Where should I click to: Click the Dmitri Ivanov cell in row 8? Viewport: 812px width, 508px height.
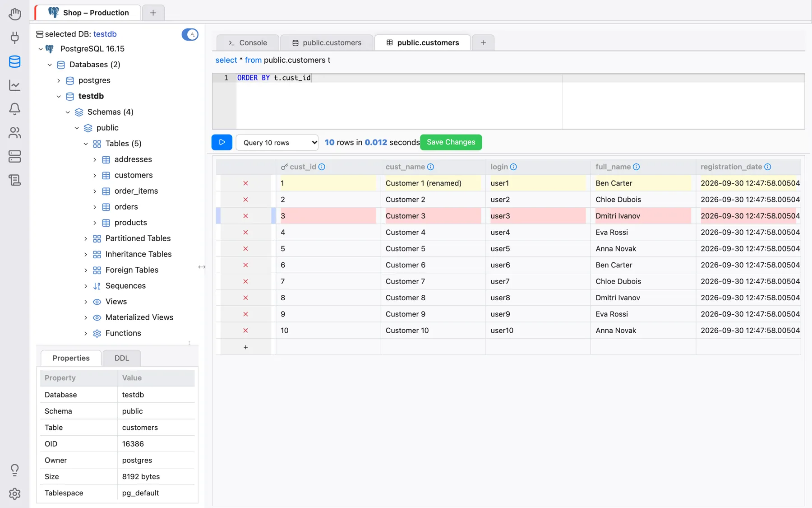pyautogui.click(x=643, y=298)
